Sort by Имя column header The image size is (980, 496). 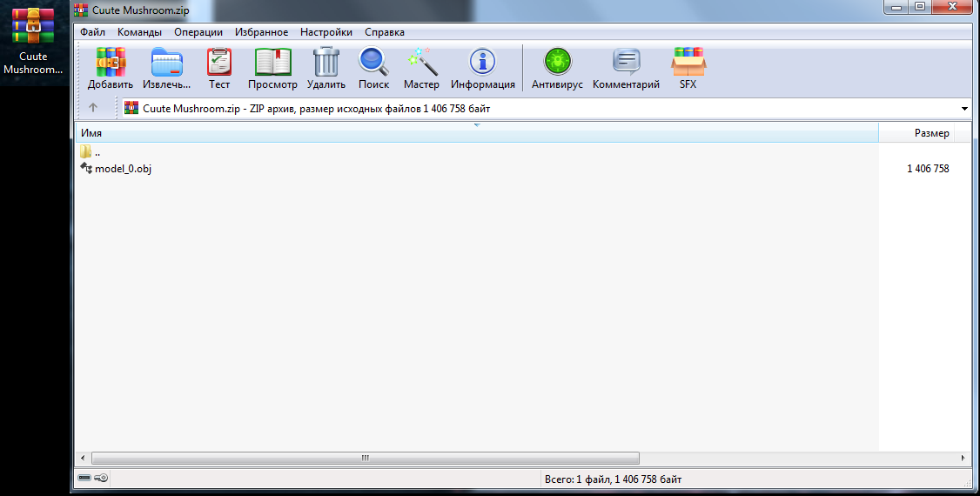click(x=477, y=132)
